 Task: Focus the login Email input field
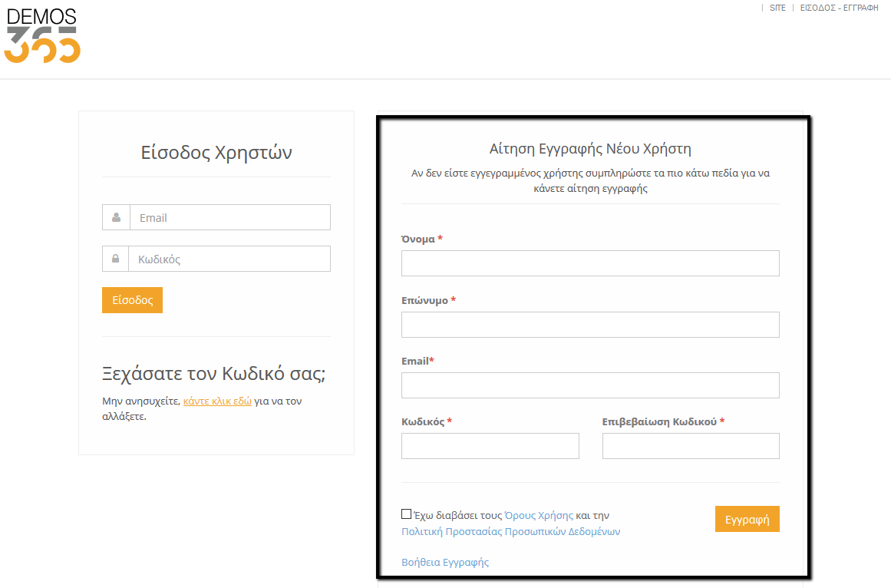229,217
